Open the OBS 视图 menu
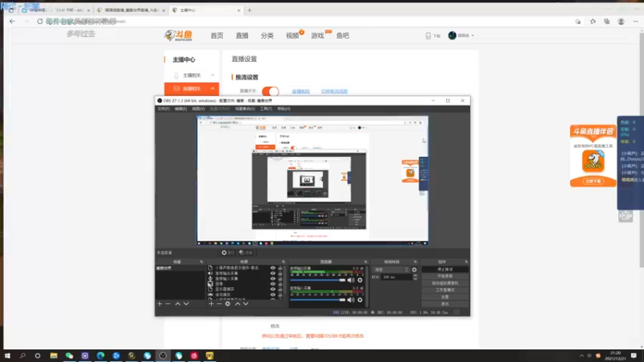Screen dimensions: 644x362 [x=198, y=109]
